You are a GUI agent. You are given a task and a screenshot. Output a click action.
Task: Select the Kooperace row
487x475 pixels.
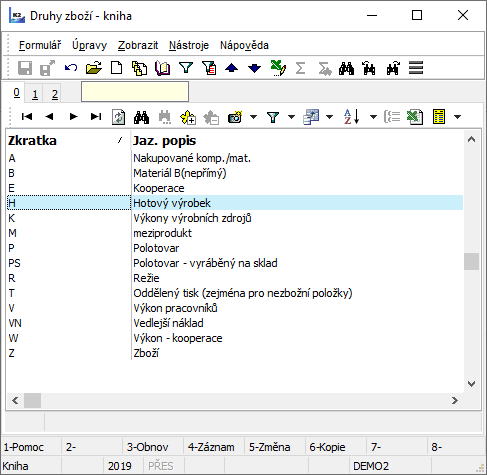coord(235,188)
